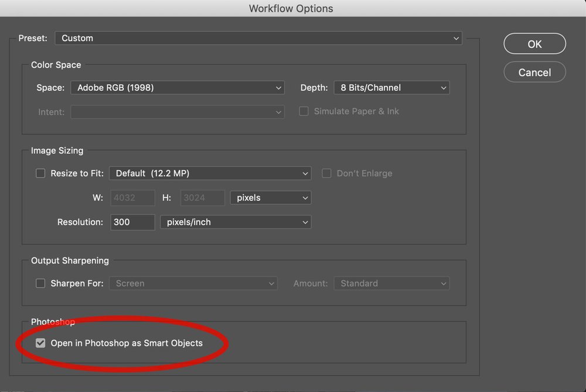Confirm settings with the OK button
586x392 pixels.
pyautogui.click(x=534, y=43)
